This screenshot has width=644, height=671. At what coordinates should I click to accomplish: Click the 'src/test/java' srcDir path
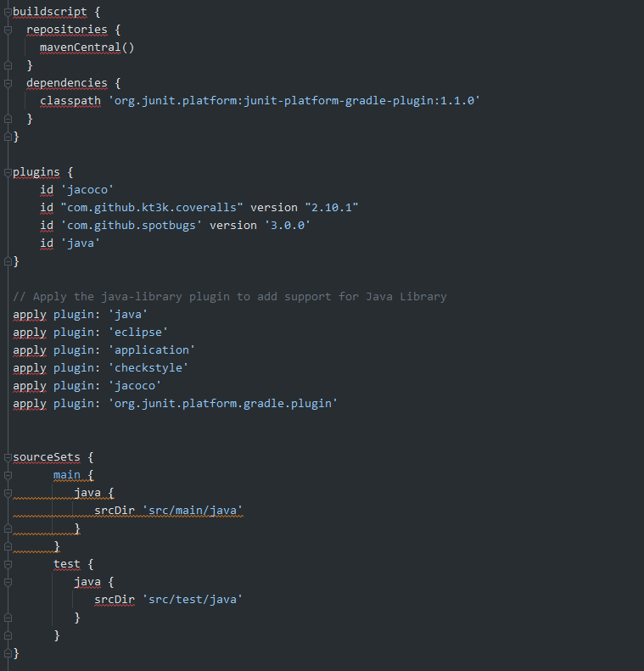pyautogui.click(x=193, y=600)
